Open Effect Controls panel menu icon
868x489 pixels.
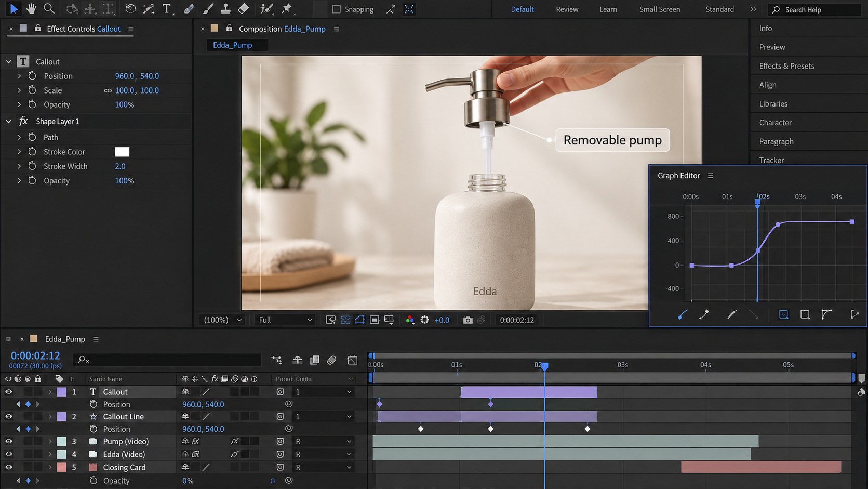click(131, 29)
